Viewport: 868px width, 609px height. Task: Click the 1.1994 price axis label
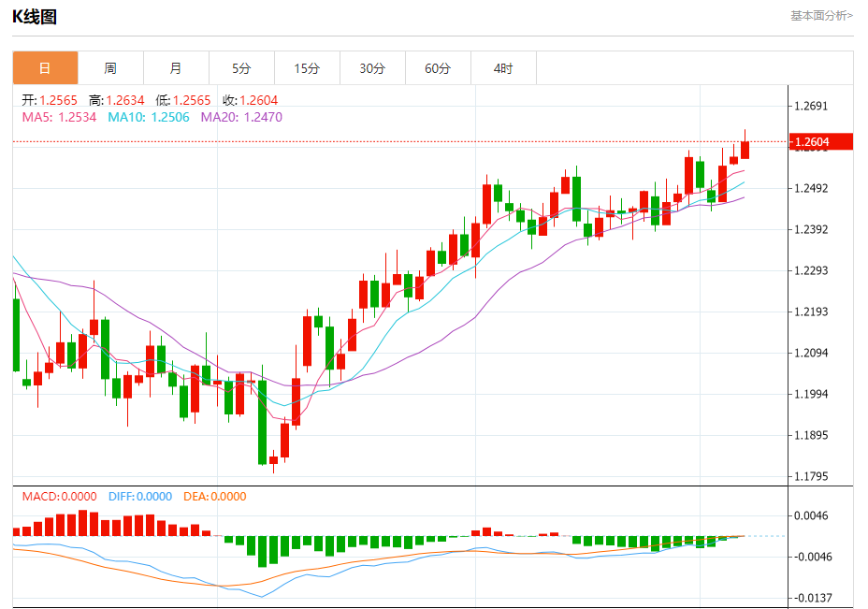point(811,394)
